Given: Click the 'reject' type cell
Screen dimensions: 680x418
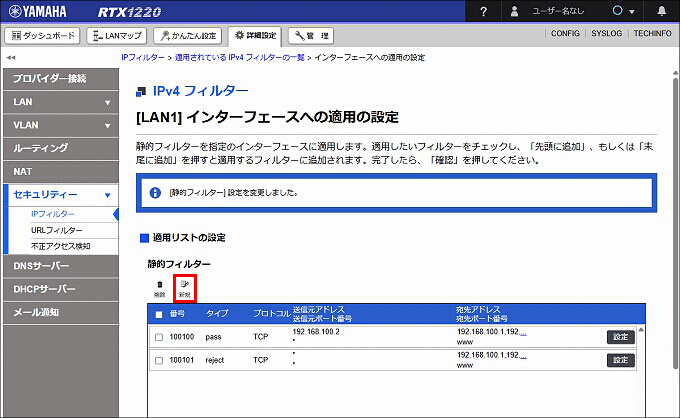Looking at the screenshot, I should pos(215,360).
